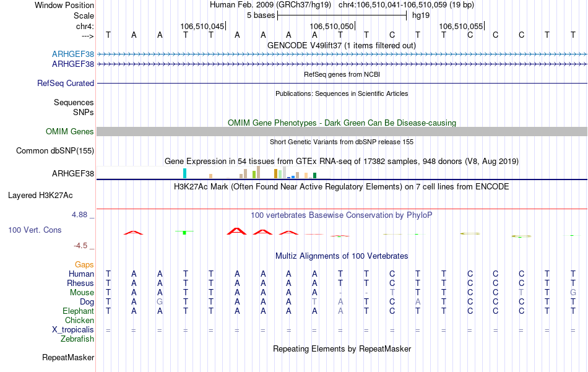Click the -4.5 PhyloP lower limit value
This screenshot has width=588, height=372.
coord(80,246)
